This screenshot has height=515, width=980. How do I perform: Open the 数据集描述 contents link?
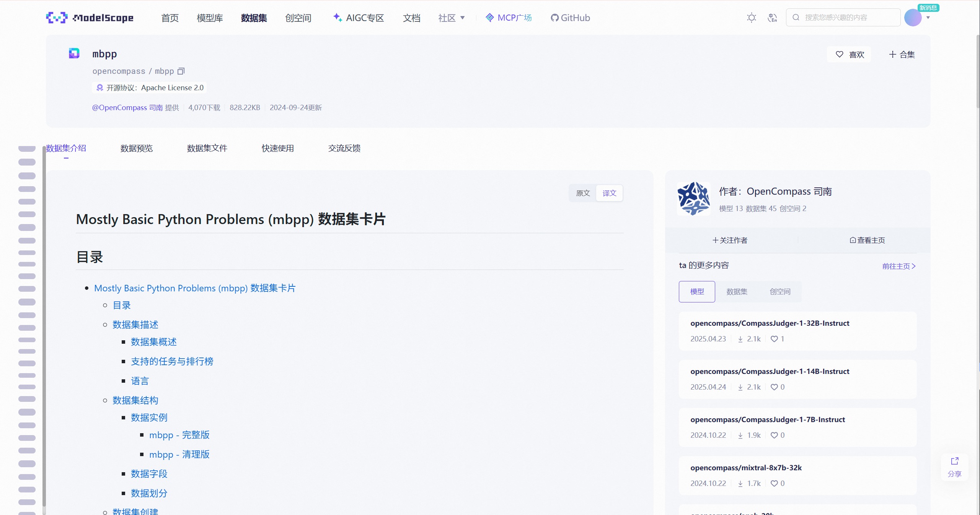click(135, 325)
